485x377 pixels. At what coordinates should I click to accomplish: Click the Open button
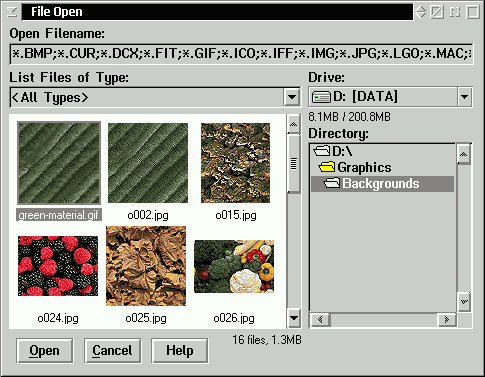point(45,351)
